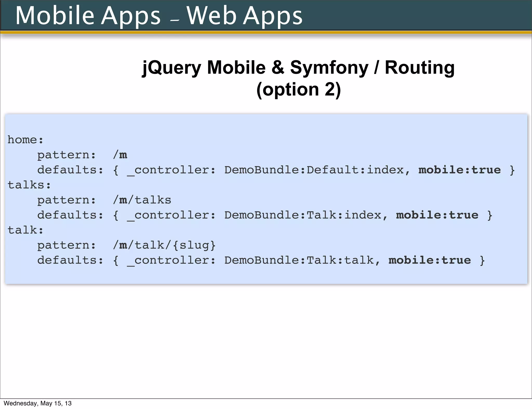532x409 pixels.
Task: Click 'mobile:true' on the talks defaults line
Action: pos(437,215)
